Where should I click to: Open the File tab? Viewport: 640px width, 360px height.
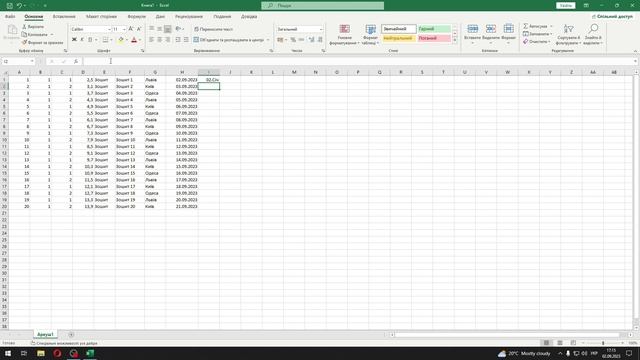point(10,17)
